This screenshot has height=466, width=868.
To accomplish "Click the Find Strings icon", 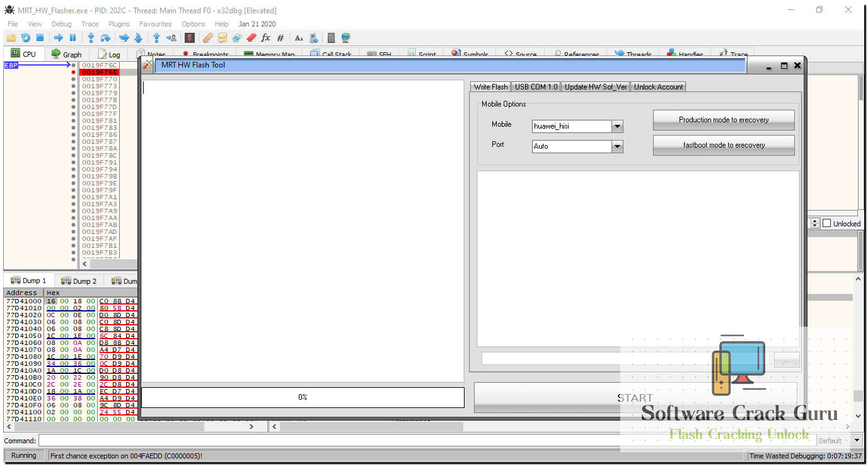I will 299,38.
